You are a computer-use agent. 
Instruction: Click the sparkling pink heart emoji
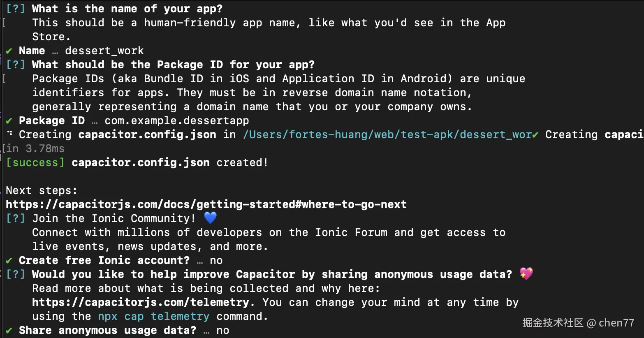526,273
